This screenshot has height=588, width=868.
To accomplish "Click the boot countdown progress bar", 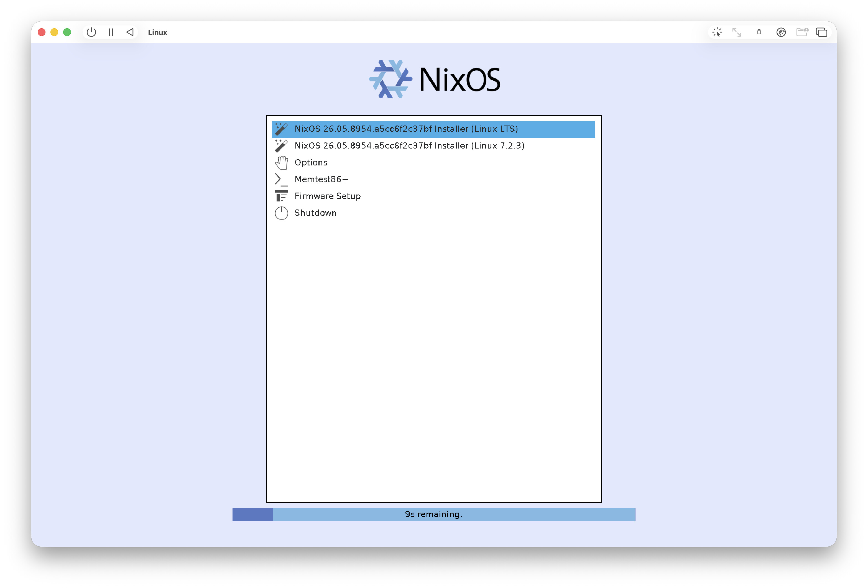I will (x=434, y=514).
